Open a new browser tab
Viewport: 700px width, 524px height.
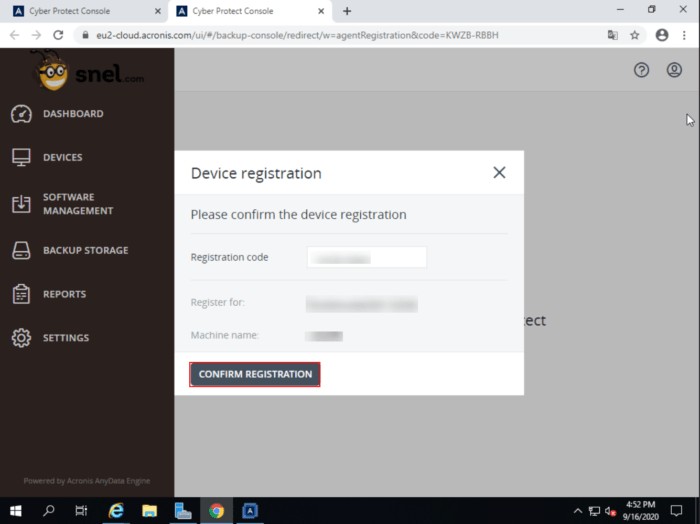[x=347, y=11]
